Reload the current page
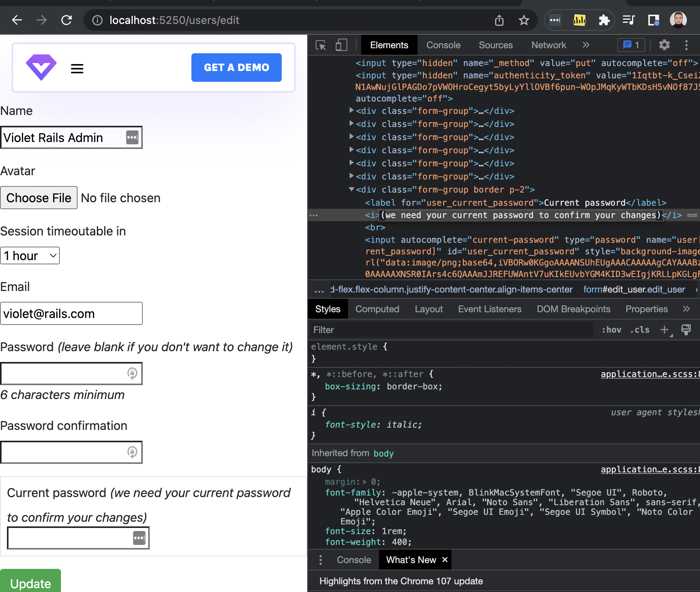700x592 pixels. click(x=67, y=20)
